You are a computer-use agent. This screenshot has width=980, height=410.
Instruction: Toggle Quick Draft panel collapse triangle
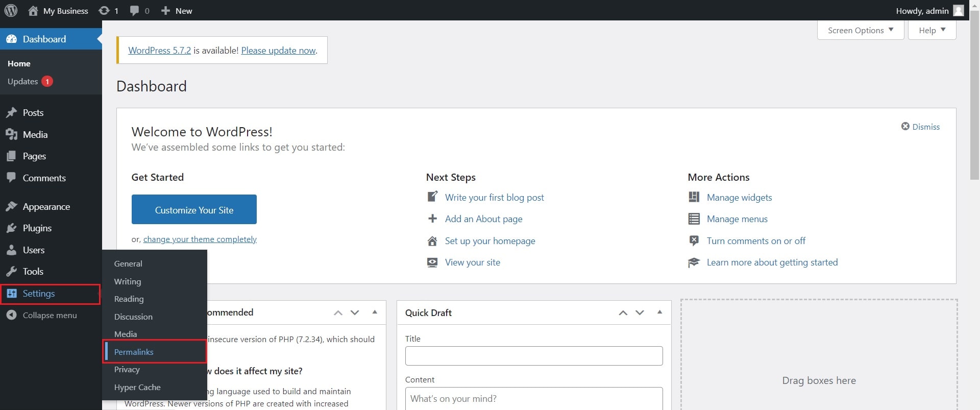click(659, 312)
